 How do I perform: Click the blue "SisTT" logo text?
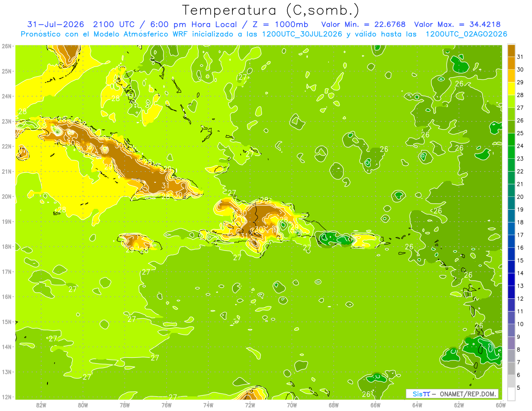(421, 394)
